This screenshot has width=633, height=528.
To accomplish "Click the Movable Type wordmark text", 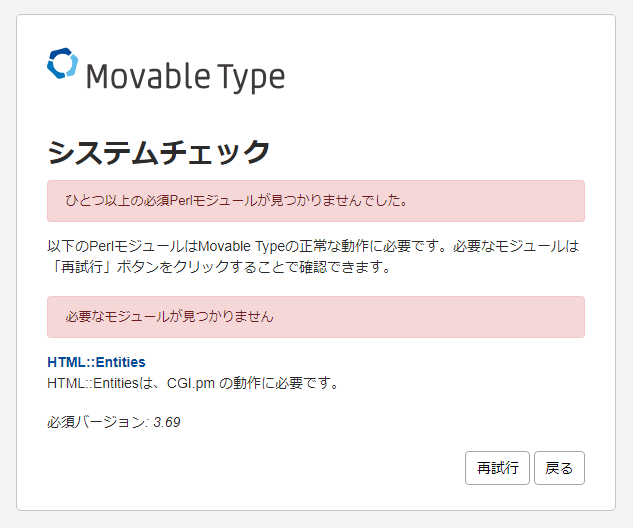I will pyautogui.click(x=186, y=77).
